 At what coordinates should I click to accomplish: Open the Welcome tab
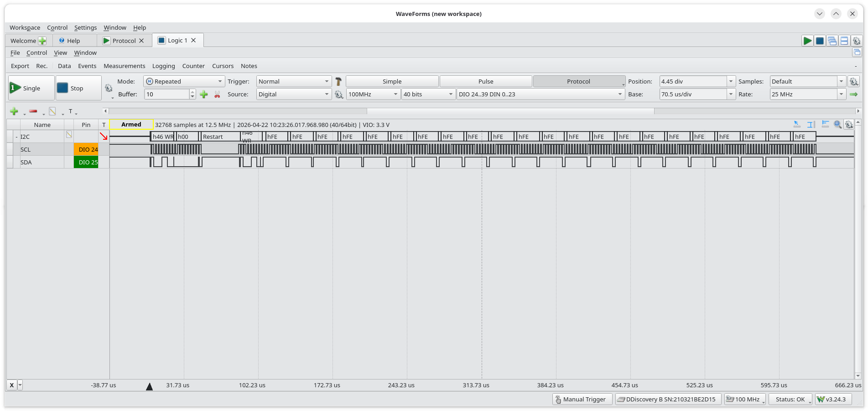[27, 41]
